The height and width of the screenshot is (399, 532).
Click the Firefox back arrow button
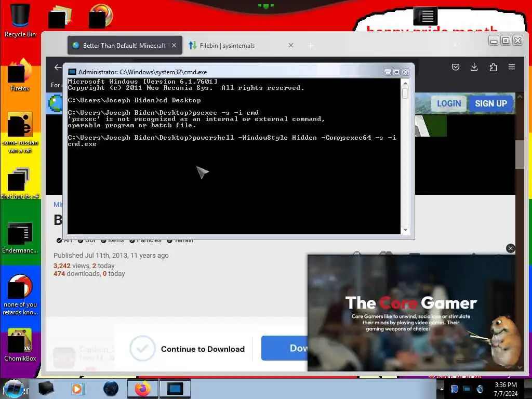(x=58, y=67)
